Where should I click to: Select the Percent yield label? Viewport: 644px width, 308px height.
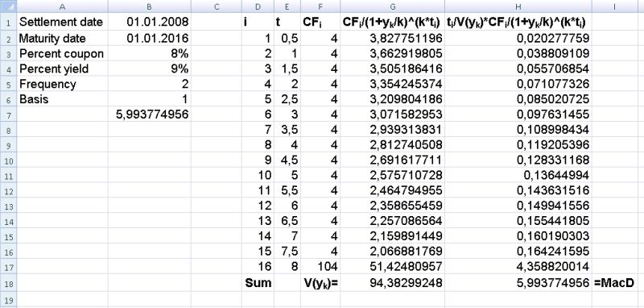pyautogui.click(x=63, y=69)
